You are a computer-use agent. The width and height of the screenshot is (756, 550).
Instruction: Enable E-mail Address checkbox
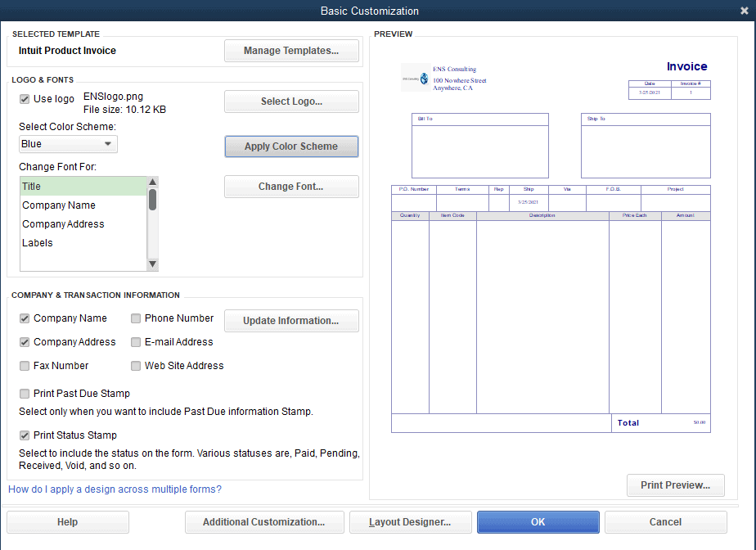click(x=136, y=342)
